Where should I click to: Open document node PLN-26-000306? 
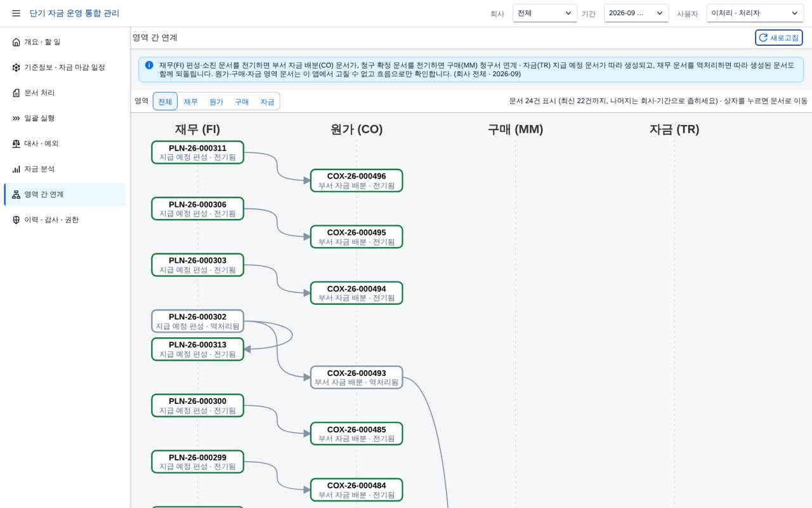click(x=197, y=209)
